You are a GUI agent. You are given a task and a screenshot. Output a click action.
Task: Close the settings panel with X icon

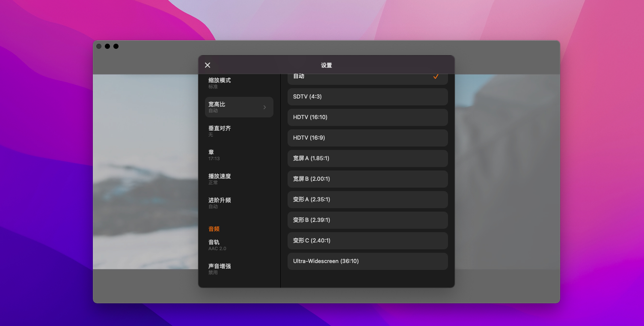(208, 65)
